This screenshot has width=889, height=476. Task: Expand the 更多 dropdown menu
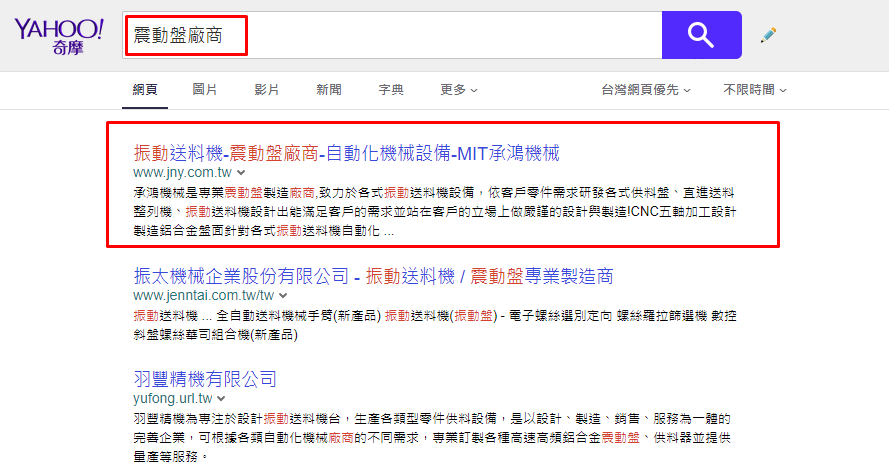459,90
